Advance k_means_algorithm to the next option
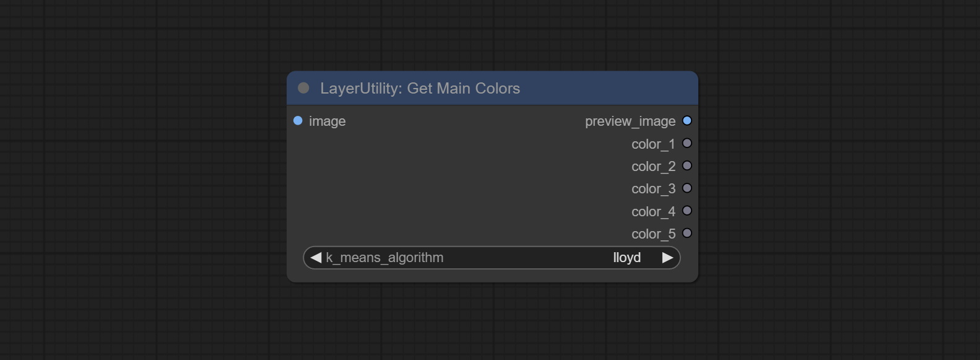 (x=667, y=258)
